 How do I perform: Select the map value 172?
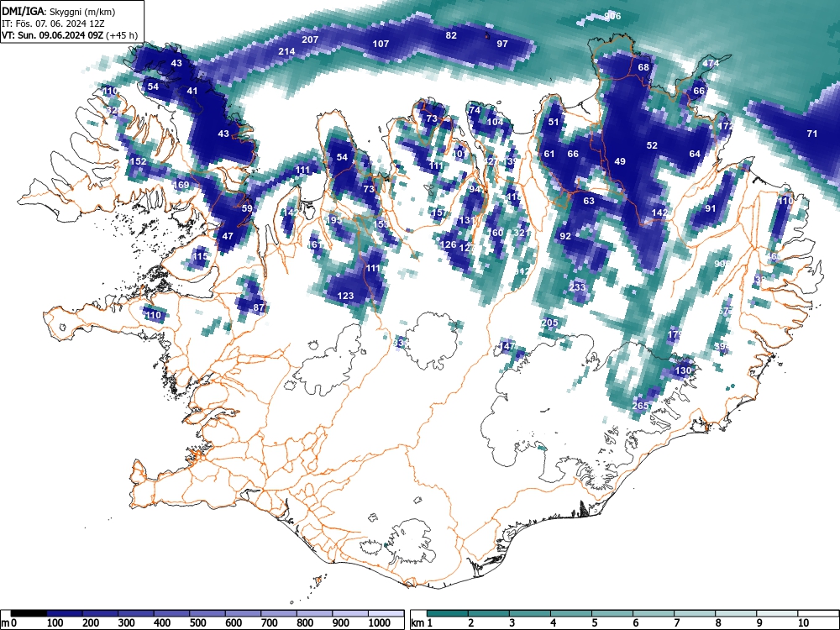(x=726, y=127)
